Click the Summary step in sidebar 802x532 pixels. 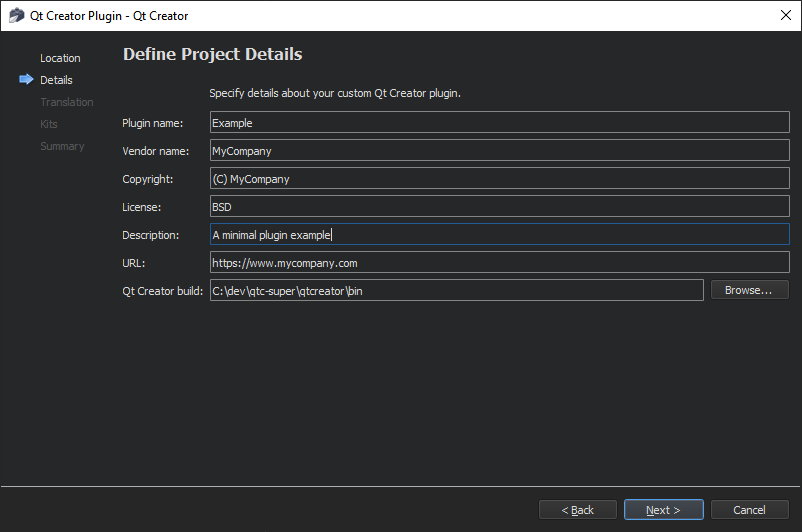[x=62, y=146]
